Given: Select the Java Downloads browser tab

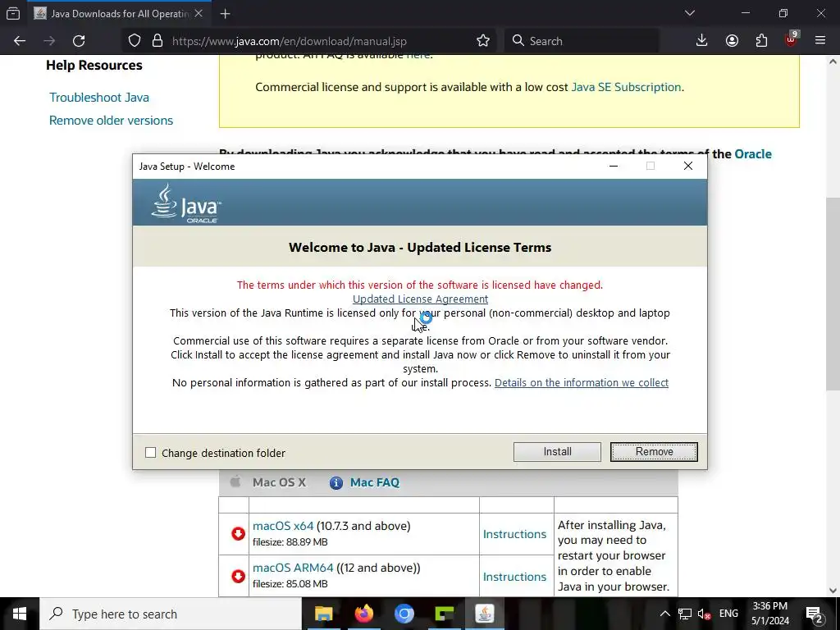Looking at the screenshot, I should (x=119, y=14).
